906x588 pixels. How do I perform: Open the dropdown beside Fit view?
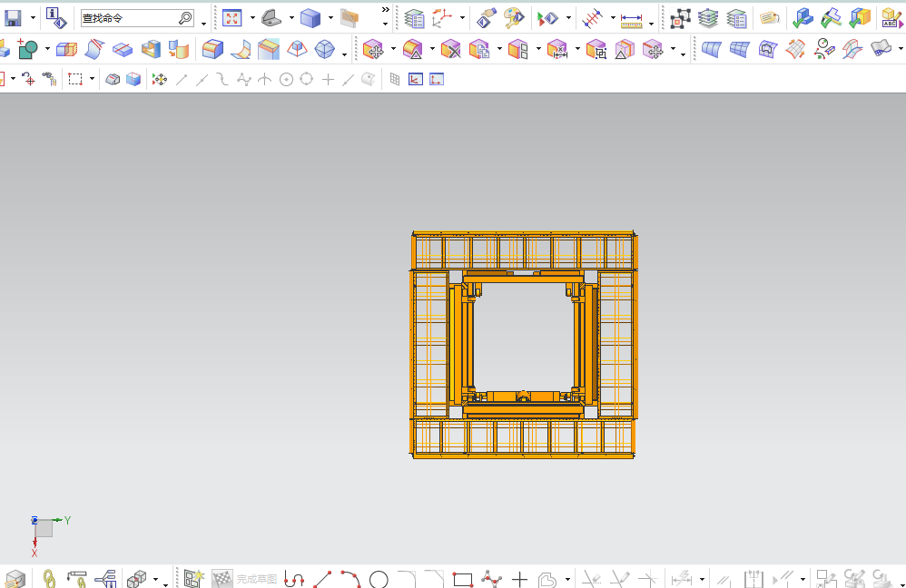252,18
